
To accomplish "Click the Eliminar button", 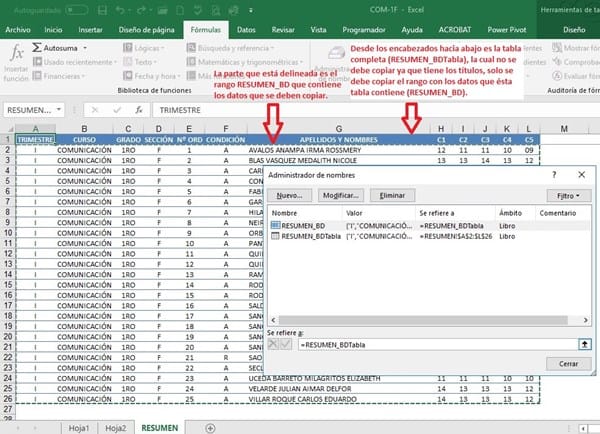I will point(393,196).
